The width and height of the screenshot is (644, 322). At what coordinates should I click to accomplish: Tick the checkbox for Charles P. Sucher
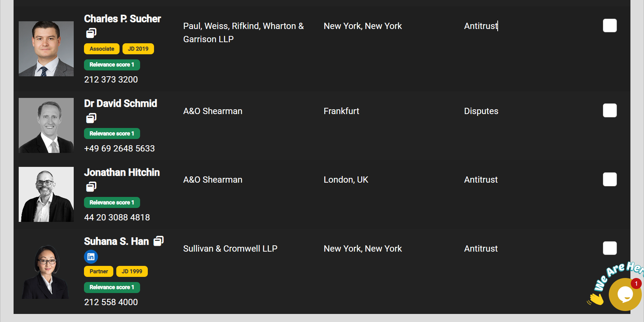pos(610,26)
